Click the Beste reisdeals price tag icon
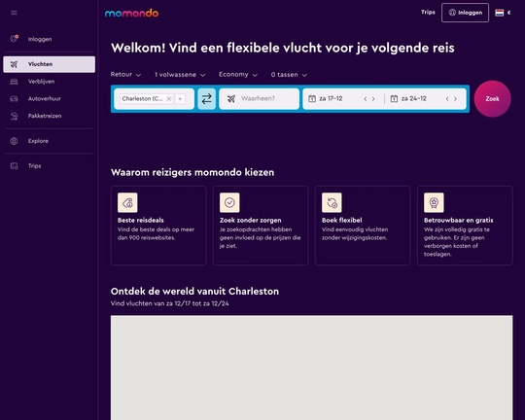Screen dimensions: 525x420 (x=127, y=202)
